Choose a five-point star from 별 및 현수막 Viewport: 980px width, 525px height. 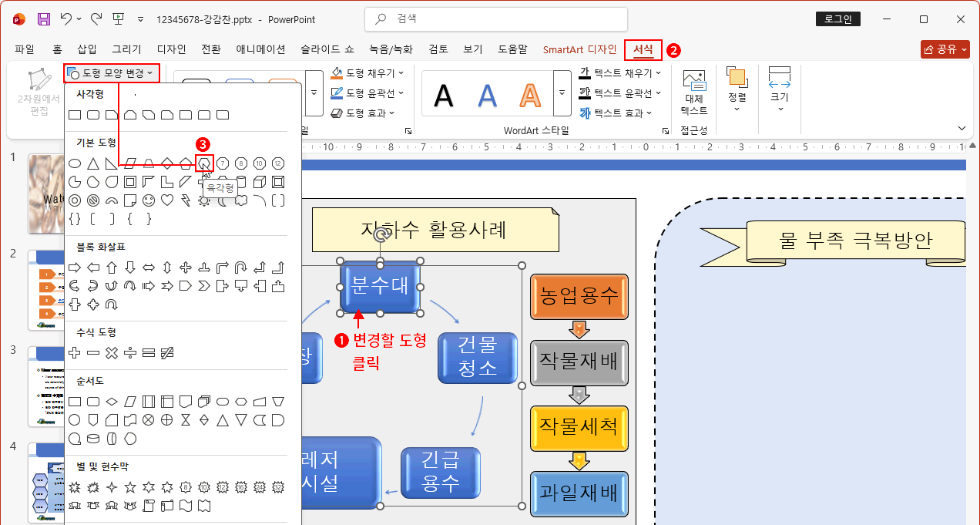pos(130,488)
